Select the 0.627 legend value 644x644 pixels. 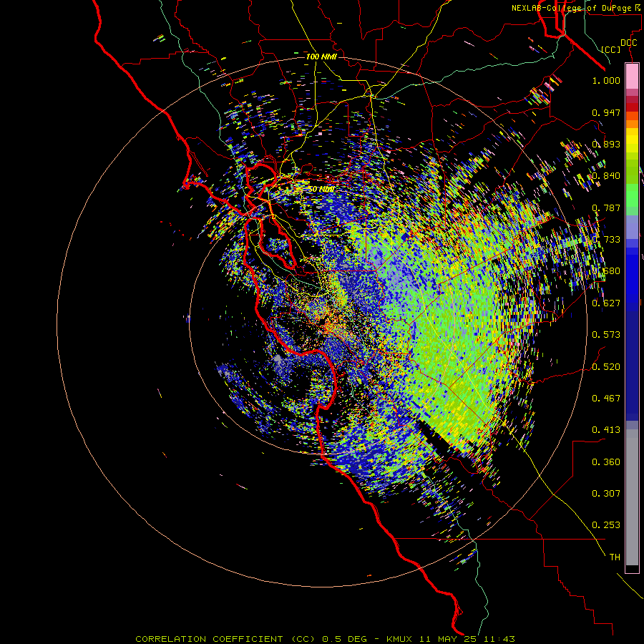point(606,303)
